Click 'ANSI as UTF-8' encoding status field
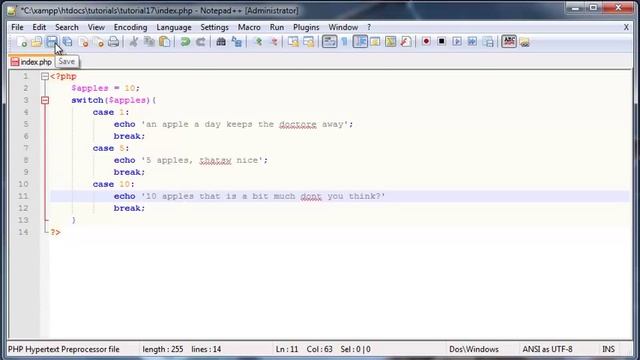 pyautogui.click(x=547, y=349)
